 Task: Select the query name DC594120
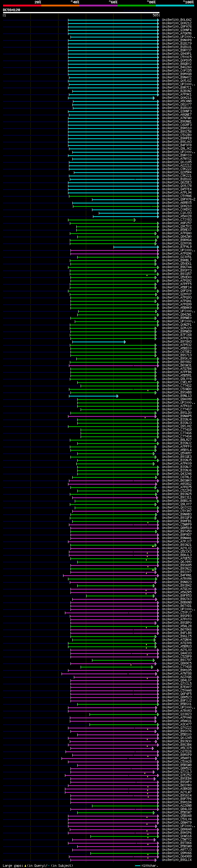pyautogui.click(x=11, y=10)
